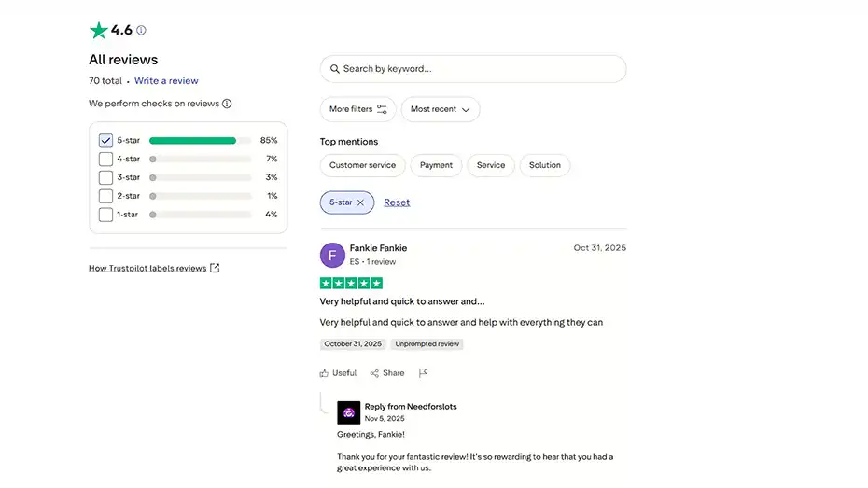
Task: Click the search magnifier icon
Action: [x=333, y=69]
